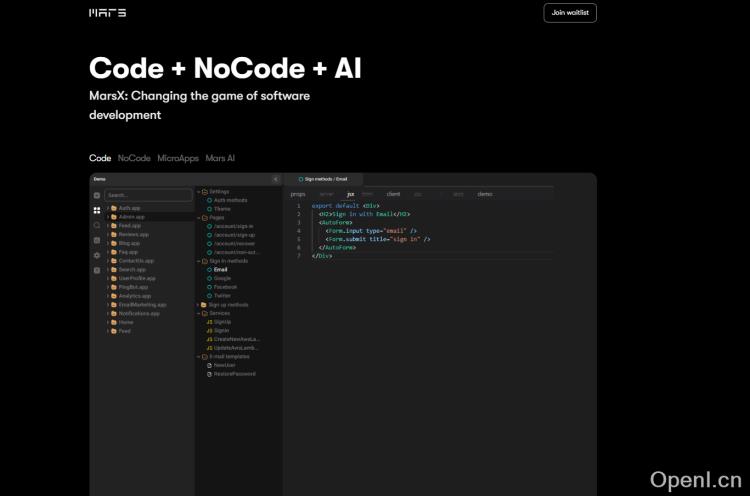Click the JS icon beside SignUp service
Image resolution: width=750 pixels, height=496 pixels.
209,322
